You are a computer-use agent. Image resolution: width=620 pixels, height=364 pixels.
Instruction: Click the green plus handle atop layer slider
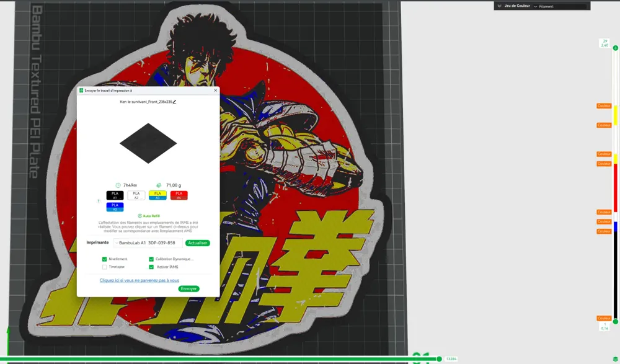pyautogui.click(x=615, y=48)
